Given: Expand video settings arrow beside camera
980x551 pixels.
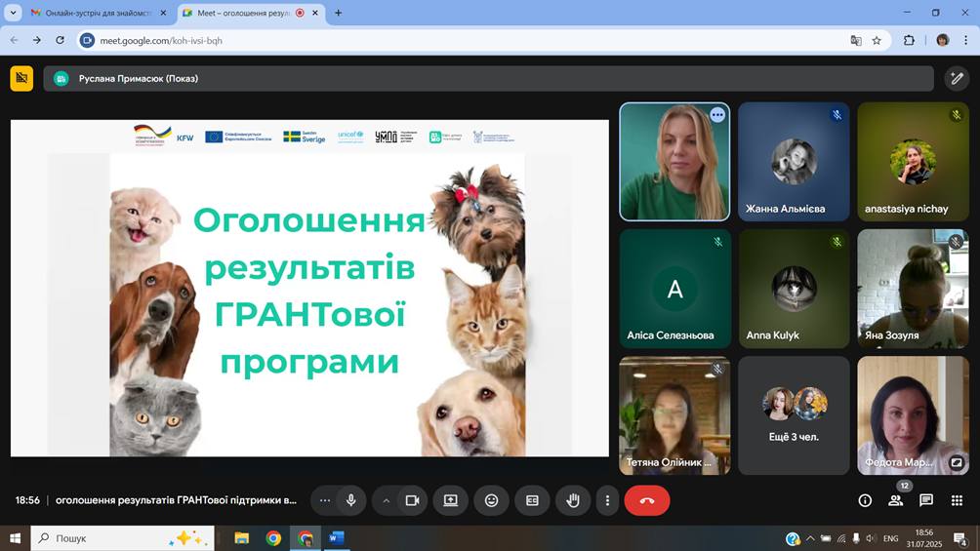Looking at the screenshot, I should (387, 500).
